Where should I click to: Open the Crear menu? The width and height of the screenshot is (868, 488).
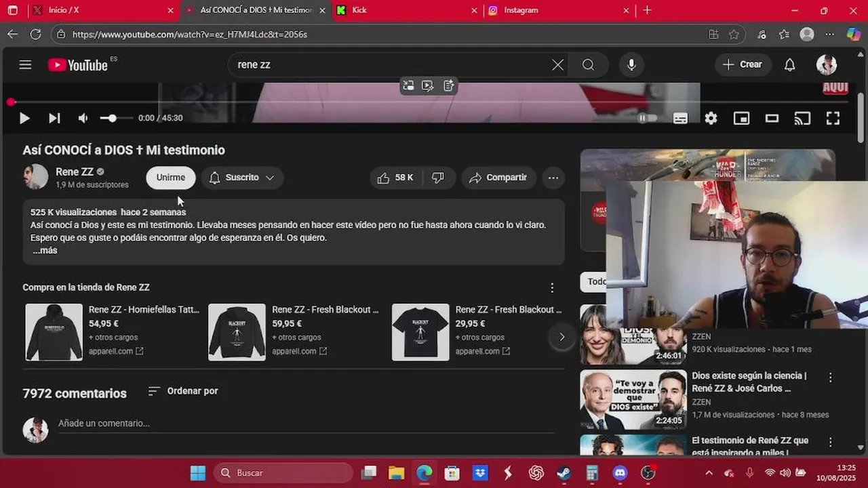pos(743,64)
